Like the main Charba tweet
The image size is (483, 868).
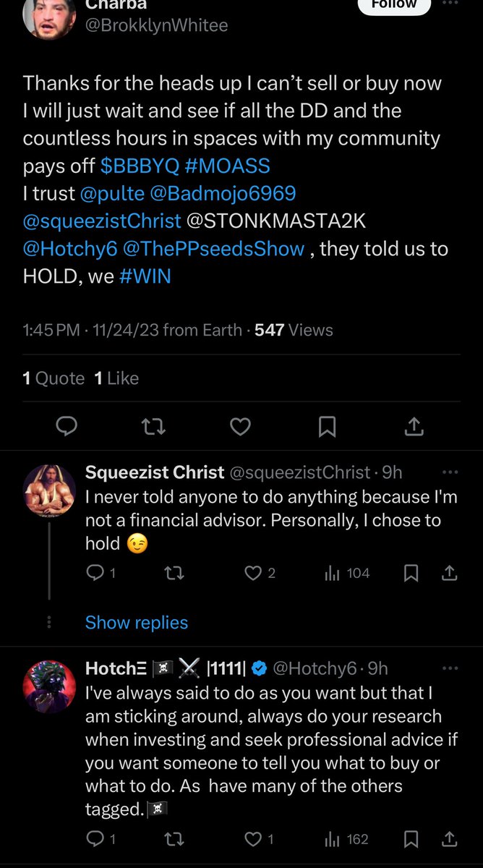tap(240, 427)
